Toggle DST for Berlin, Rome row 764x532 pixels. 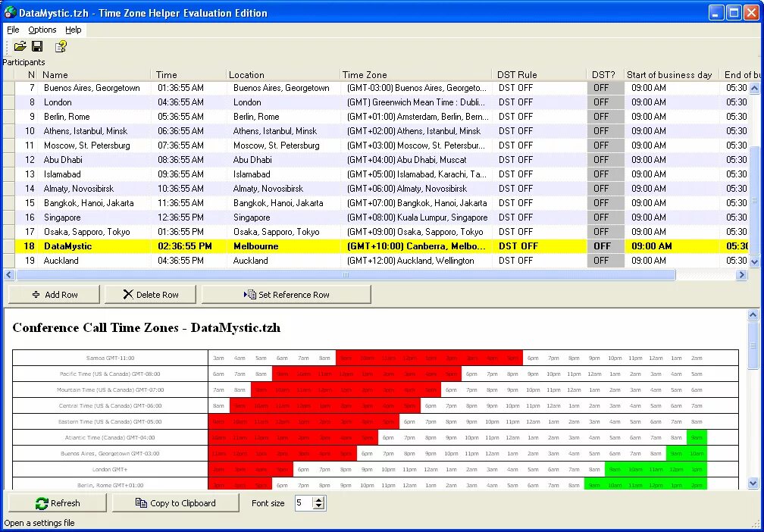pyautogui.click(x=606, y=117)
